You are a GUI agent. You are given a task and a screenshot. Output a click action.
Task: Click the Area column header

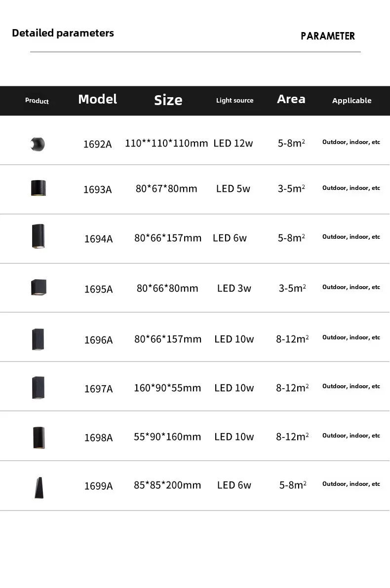pos(291,99)
